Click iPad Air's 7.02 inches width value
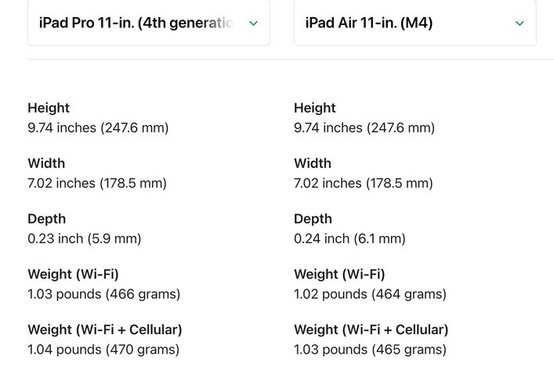 pos(364,183)
